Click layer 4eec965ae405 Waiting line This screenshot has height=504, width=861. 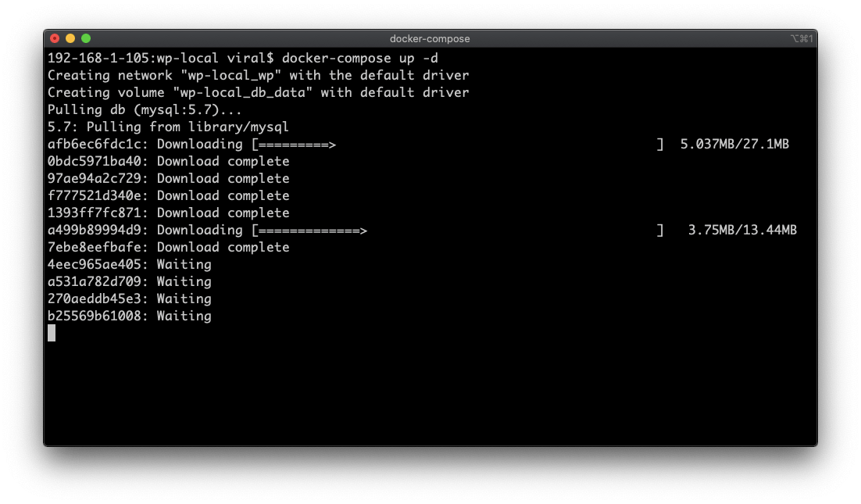pyautogui.click(x=129, y=265)
